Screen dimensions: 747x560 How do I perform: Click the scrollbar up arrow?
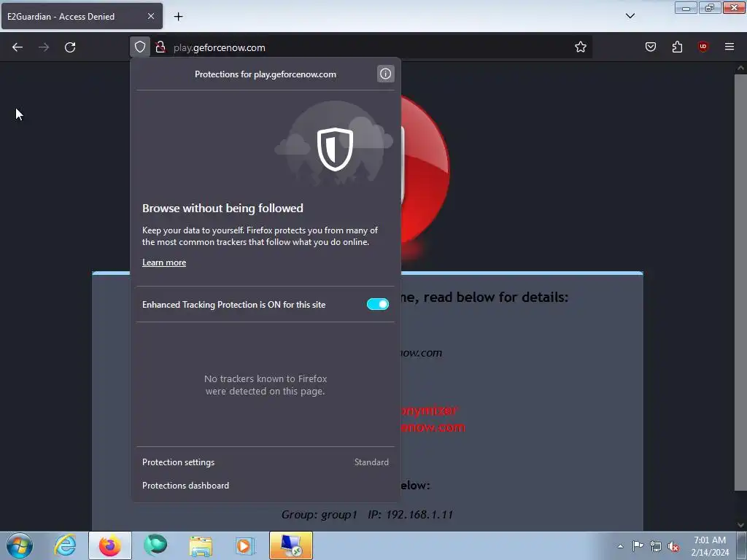[740, 68]
